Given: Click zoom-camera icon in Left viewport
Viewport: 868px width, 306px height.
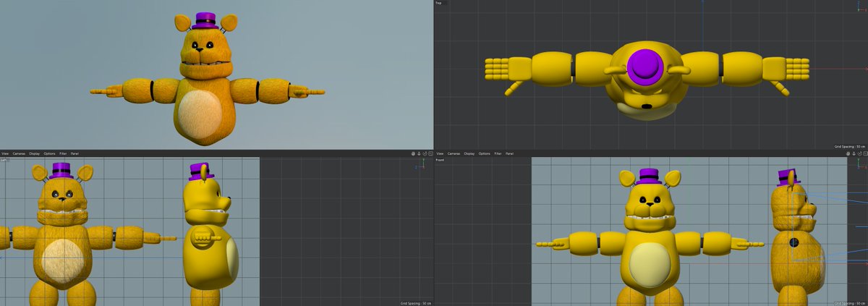Looking at the screenshot, I should [x=419, y=153].
